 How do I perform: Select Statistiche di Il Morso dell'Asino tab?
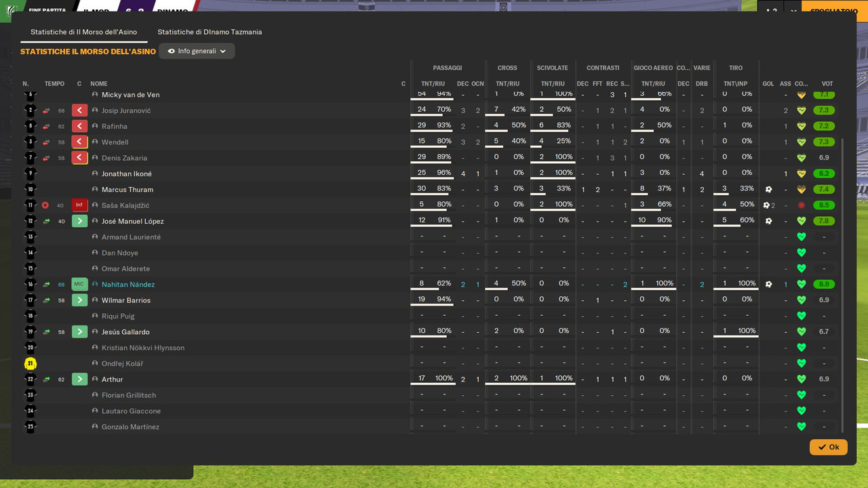tap(83, 32)
